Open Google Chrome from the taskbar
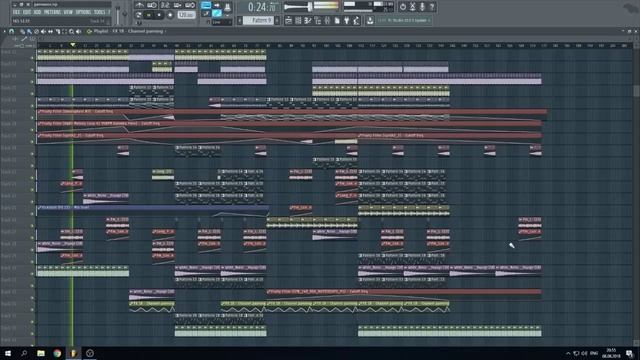Image resolution: width=640 pixels, height=360 pixels. [57, 353]
